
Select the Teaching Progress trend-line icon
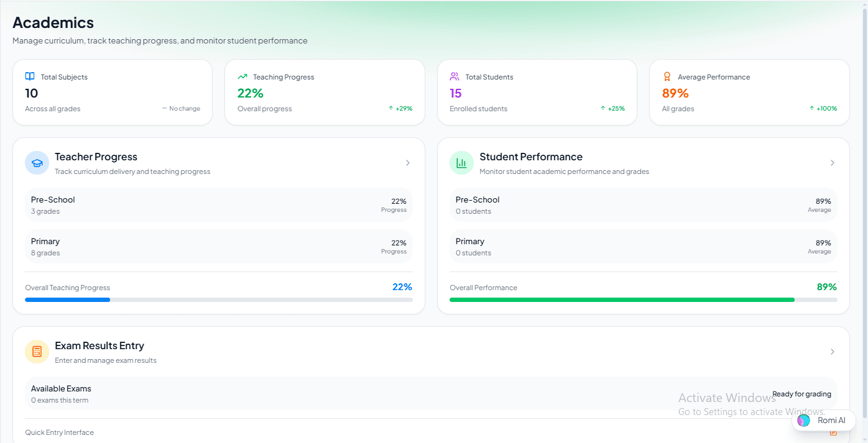(x=242, y=76)
